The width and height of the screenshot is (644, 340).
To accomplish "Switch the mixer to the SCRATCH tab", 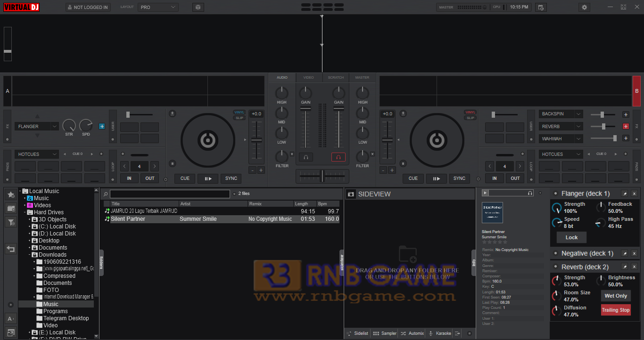I will click(x=336, y=77).
